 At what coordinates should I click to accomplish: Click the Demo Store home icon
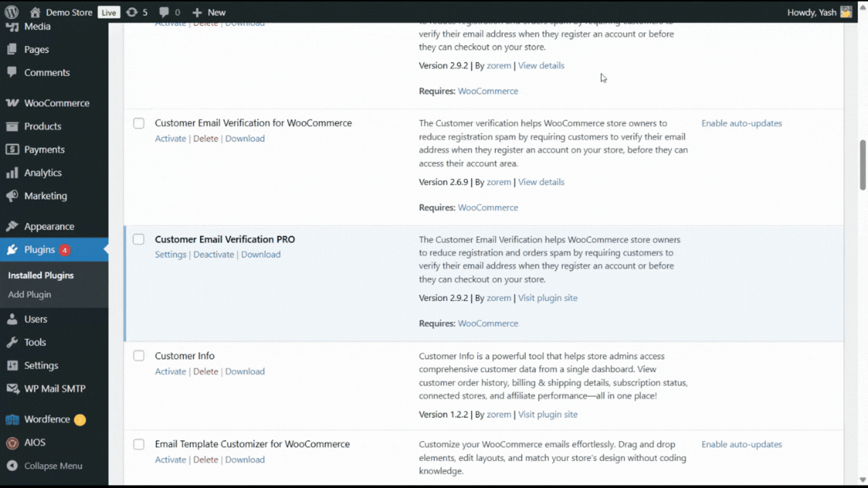coord(35,12)
